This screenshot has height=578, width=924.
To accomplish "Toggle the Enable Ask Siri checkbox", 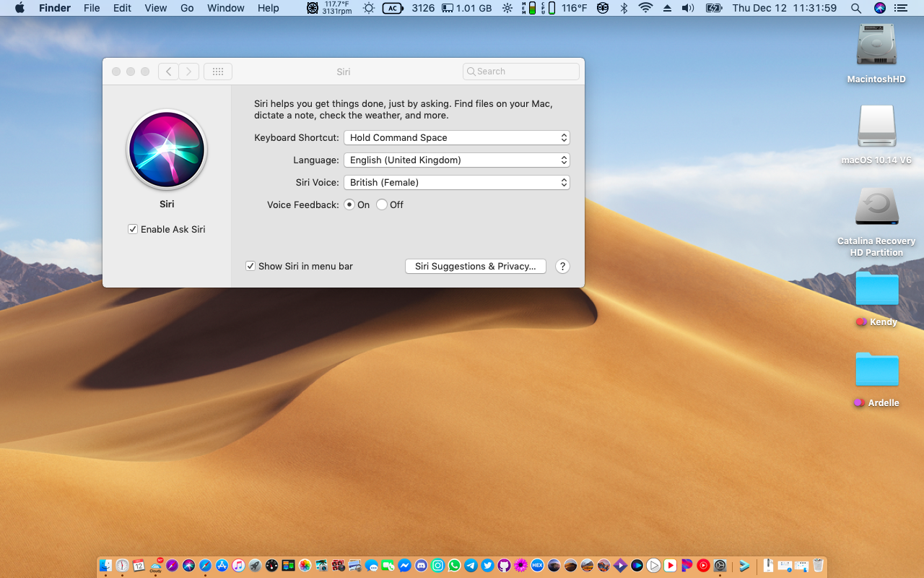I will tap(133, 229).
